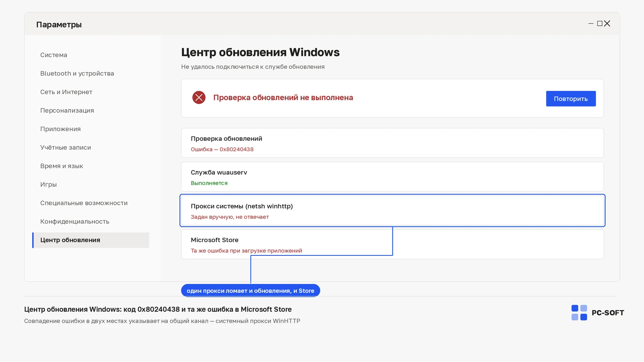Viewport: 644px width, 362px height.
Task: Open Специальные возможности settings
Action: click(x=84, y=203)
